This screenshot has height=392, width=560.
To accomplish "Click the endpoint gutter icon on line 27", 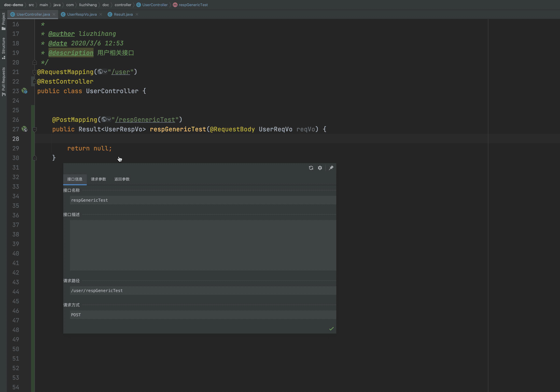I will pyautogui.click(x=24, y=129).
